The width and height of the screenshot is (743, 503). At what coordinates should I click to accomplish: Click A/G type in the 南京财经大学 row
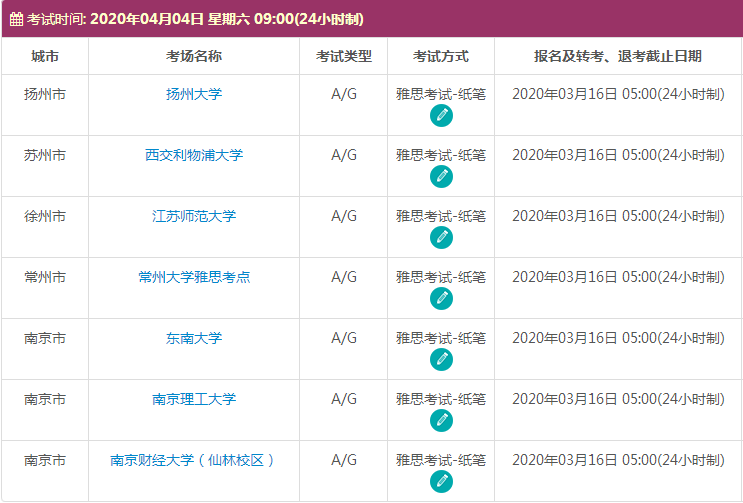pos(344,460)
